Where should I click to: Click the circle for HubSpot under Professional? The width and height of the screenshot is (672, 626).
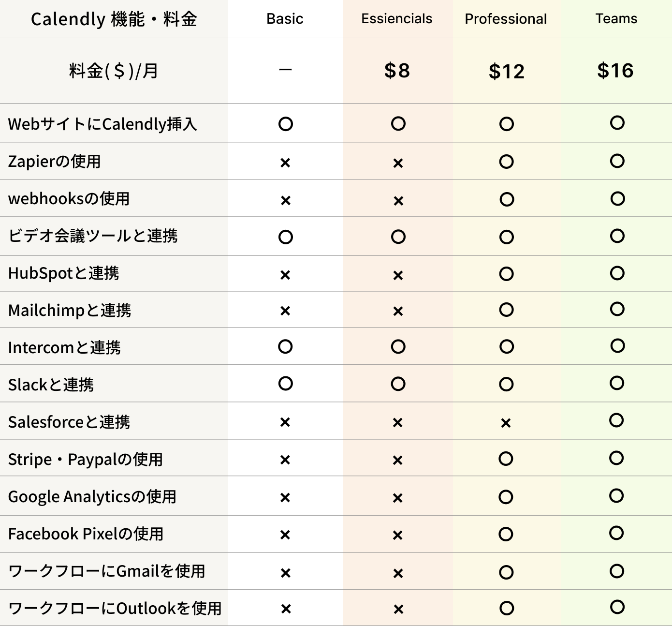[507, 274]
